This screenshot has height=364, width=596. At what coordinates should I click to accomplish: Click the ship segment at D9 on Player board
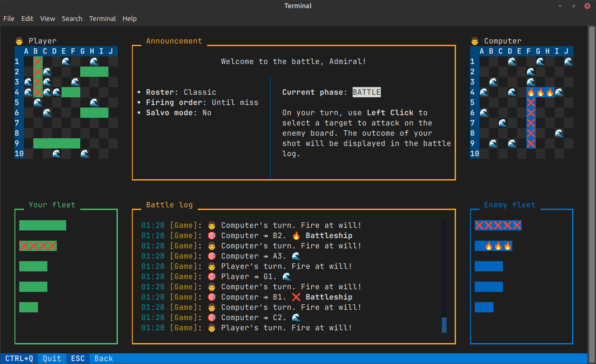(x=56, y=143)
